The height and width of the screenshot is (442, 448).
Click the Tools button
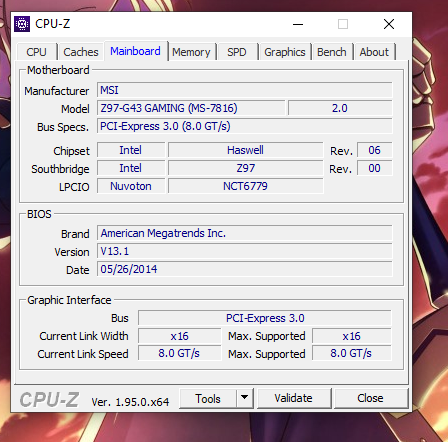[208, 398]
